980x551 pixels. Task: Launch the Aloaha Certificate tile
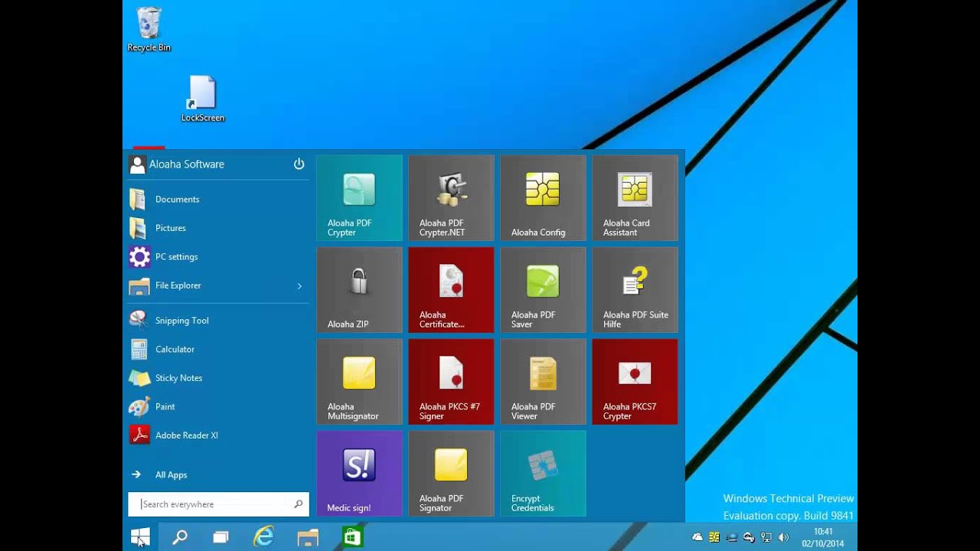(x=451, y=290)
